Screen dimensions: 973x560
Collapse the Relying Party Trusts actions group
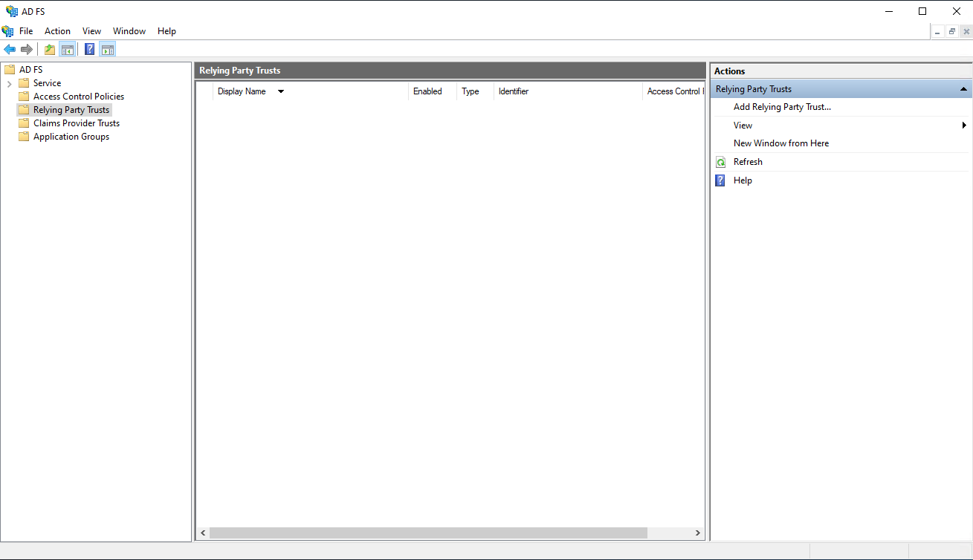963,88
